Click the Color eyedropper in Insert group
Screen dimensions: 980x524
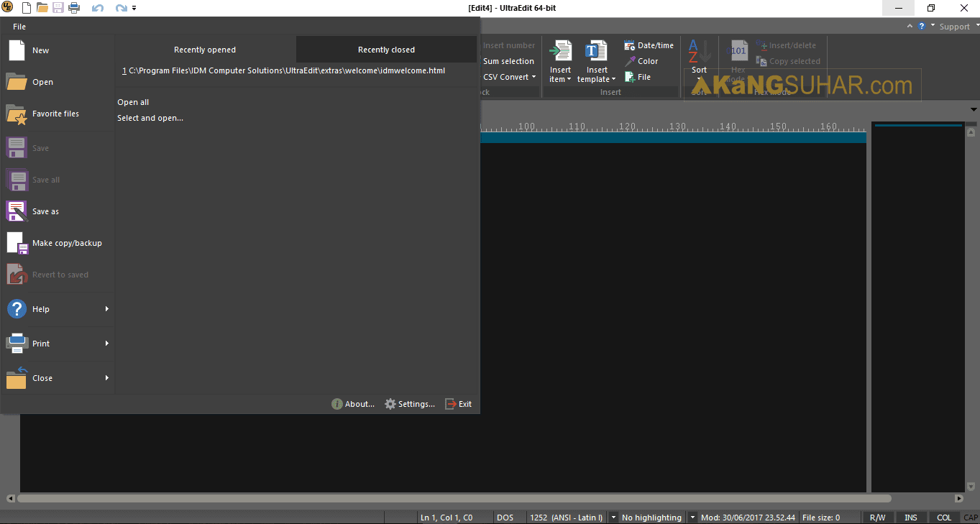tap(630, 61)
